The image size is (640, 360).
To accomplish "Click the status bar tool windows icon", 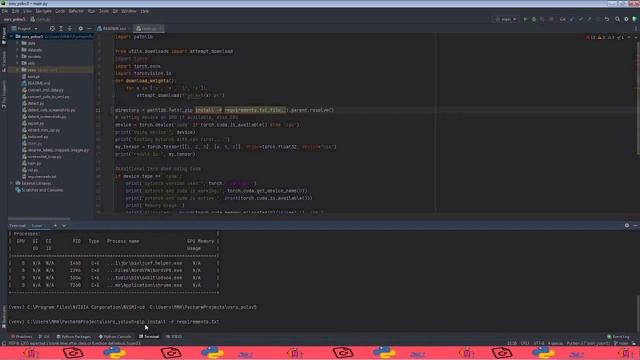I will (4, 343).
